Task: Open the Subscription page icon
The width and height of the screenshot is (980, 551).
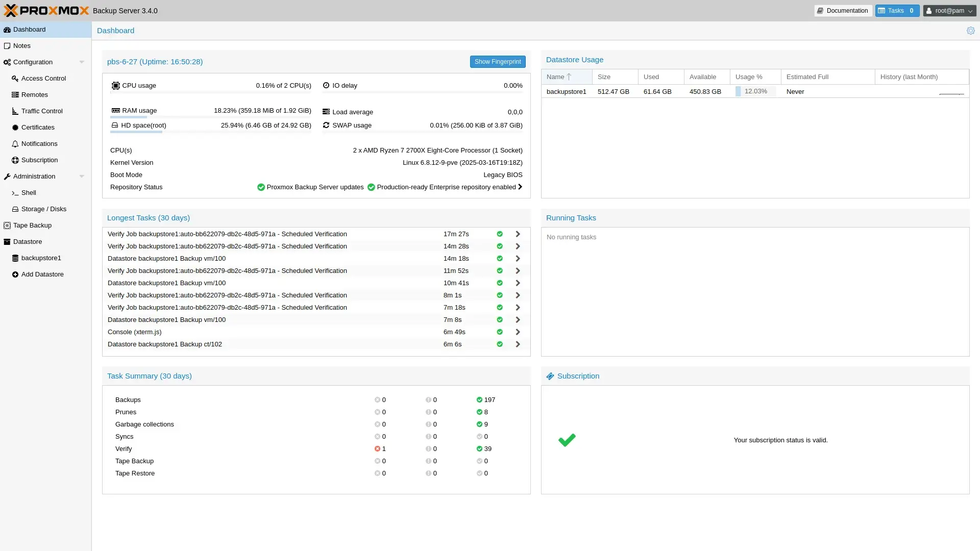Action: pyautogui.click(x=15, y=160)
